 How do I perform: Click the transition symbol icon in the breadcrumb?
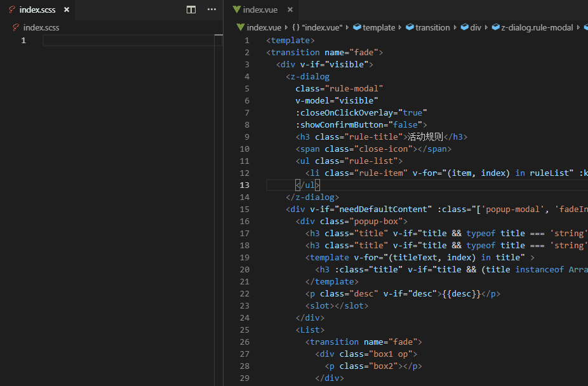(x=410, y=27)
